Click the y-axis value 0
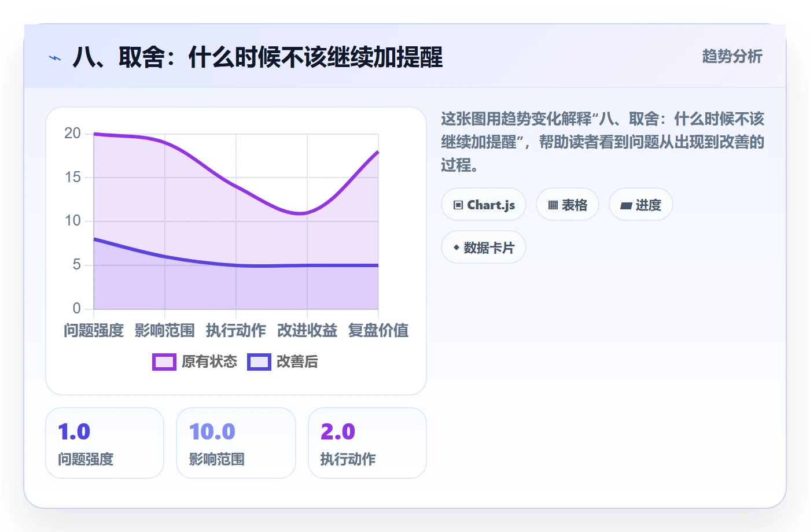 [x=77, y=308]
